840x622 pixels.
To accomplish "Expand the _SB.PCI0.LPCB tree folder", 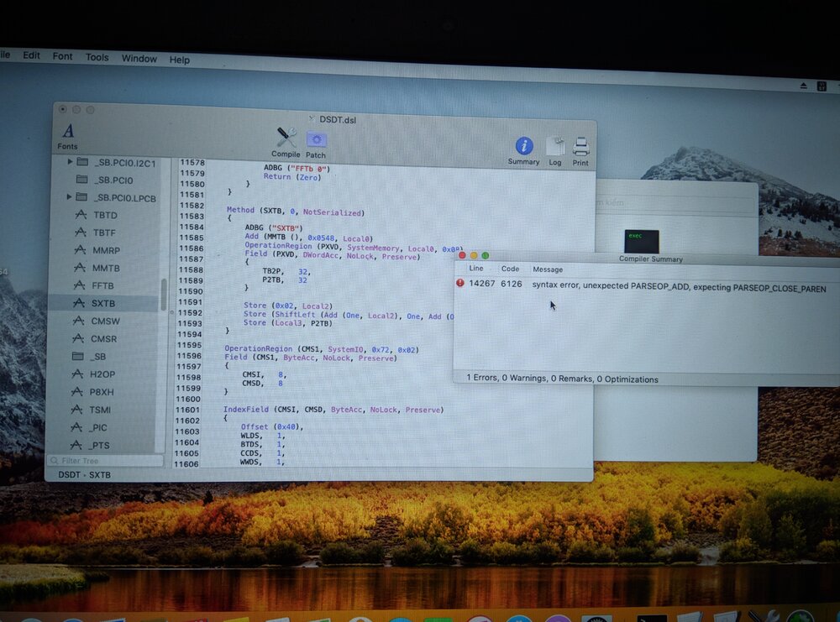I will click(x=70, y=197).
